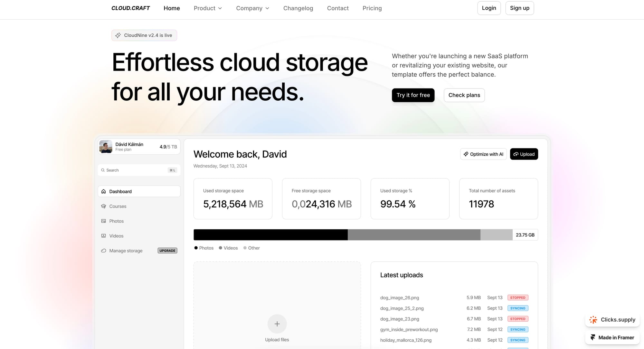Focus the sidebar Search field
Screen dimensions: 644x349
(135, 170)
